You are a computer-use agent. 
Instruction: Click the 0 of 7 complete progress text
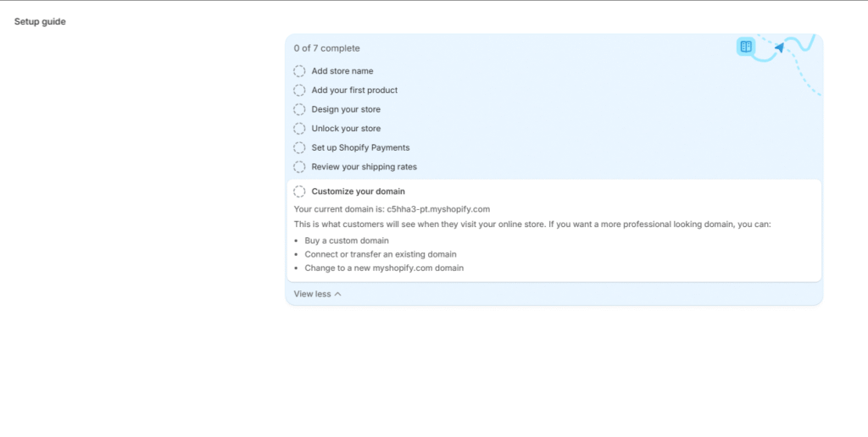click(326, 48)
